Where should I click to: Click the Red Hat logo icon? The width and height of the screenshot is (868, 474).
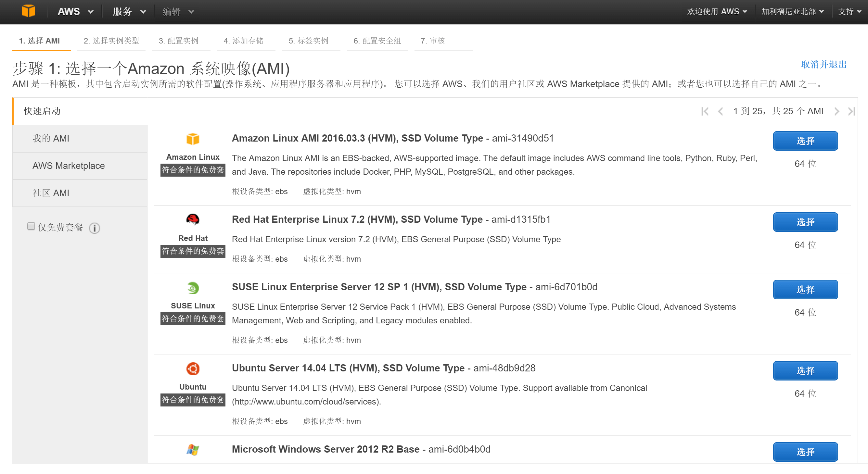click(x=193, y=220)
